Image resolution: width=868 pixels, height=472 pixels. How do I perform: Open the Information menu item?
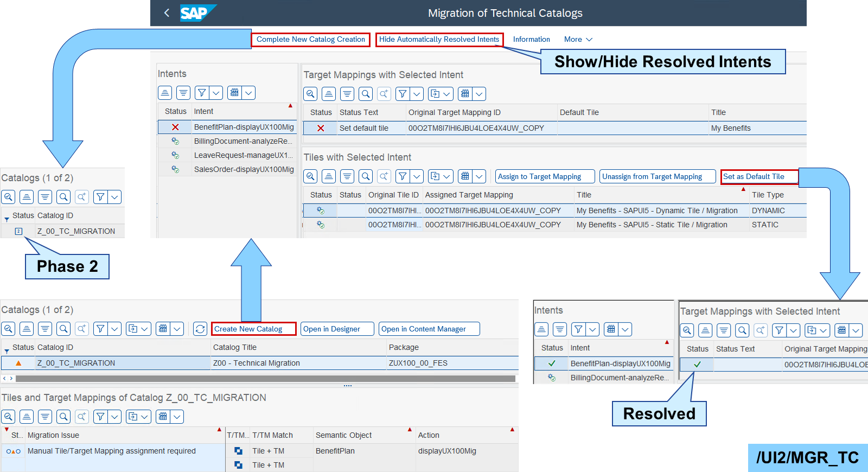coord(532,40)
